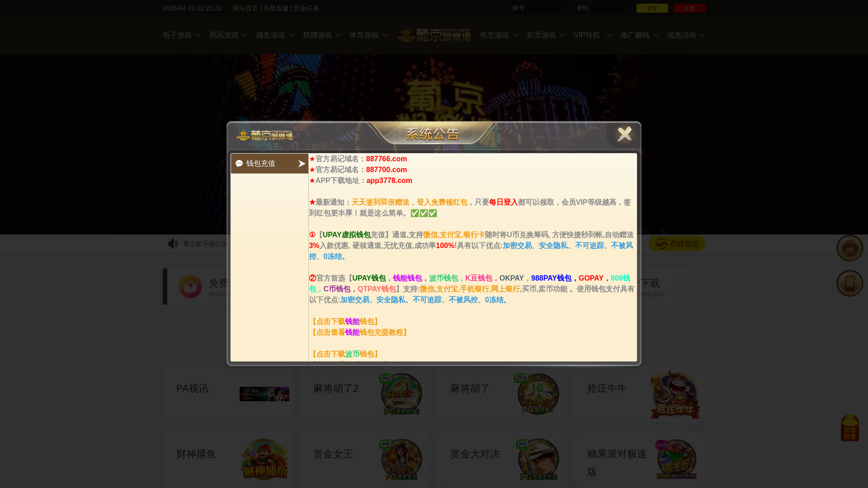Click the 密码 password input field
The height and width of the screenshot is (488, 868).
602,8
